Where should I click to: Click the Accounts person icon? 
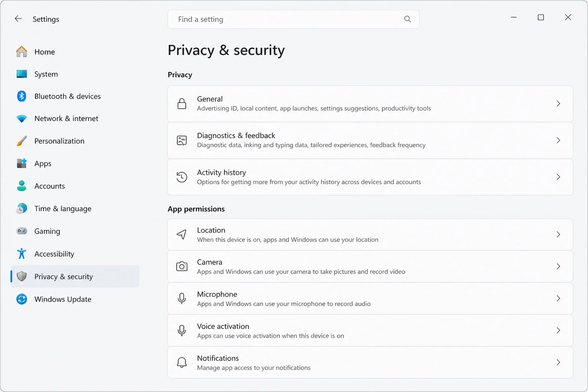pyautogui.click(x=22, y=186)
